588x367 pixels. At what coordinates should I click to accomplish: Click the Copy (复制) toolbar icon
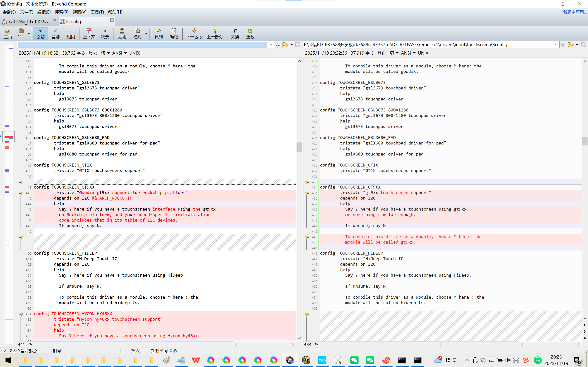point(158,33)
